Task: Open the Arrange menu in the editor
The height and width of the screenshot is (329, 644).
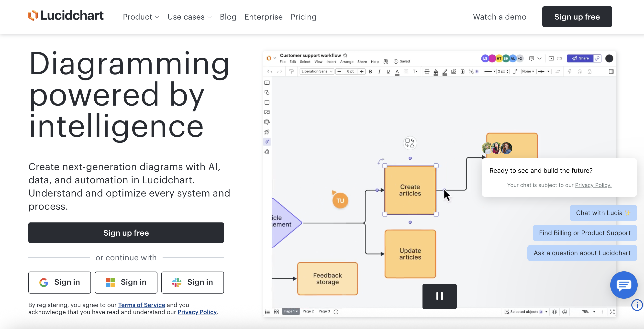Action: tap(346, 62)
